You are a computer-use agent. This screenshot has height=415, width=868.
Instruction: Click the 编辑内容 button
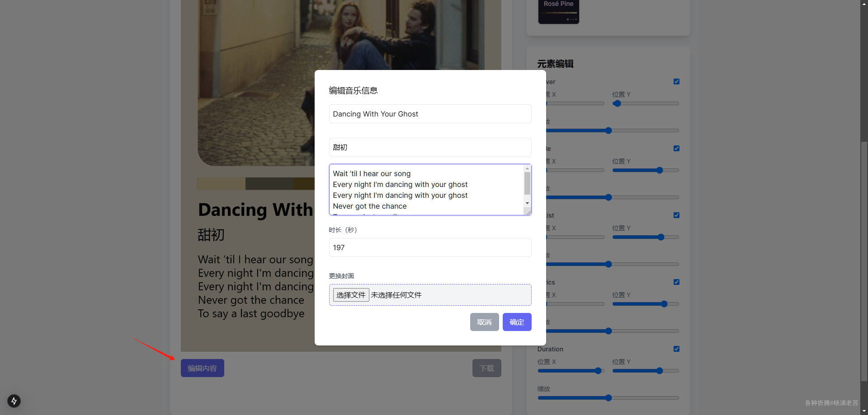click(203, 368)
